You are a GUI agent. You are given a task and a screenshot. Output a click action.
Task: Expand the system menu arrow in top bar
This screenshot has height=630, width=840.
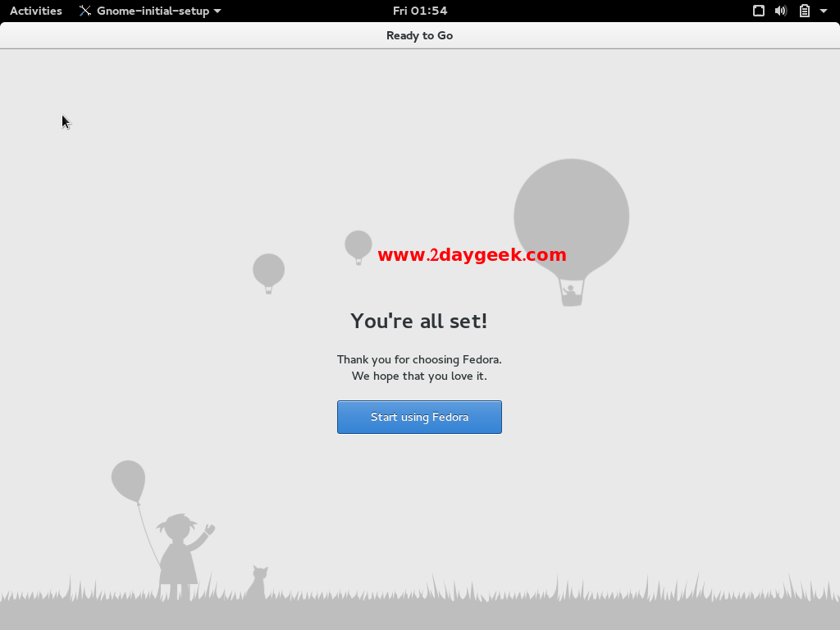coord(824,11)
